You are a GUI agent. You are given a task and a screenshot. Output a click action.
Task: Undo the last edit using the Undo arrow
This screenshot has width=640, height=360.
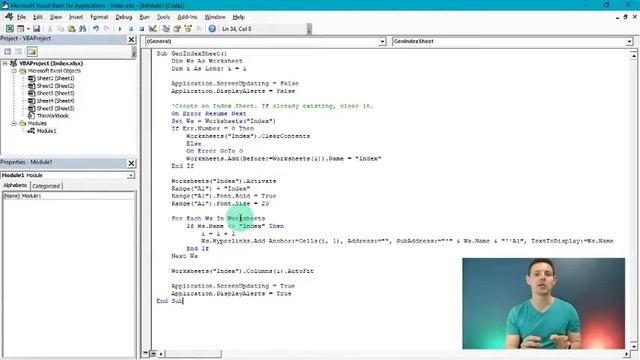96,29
